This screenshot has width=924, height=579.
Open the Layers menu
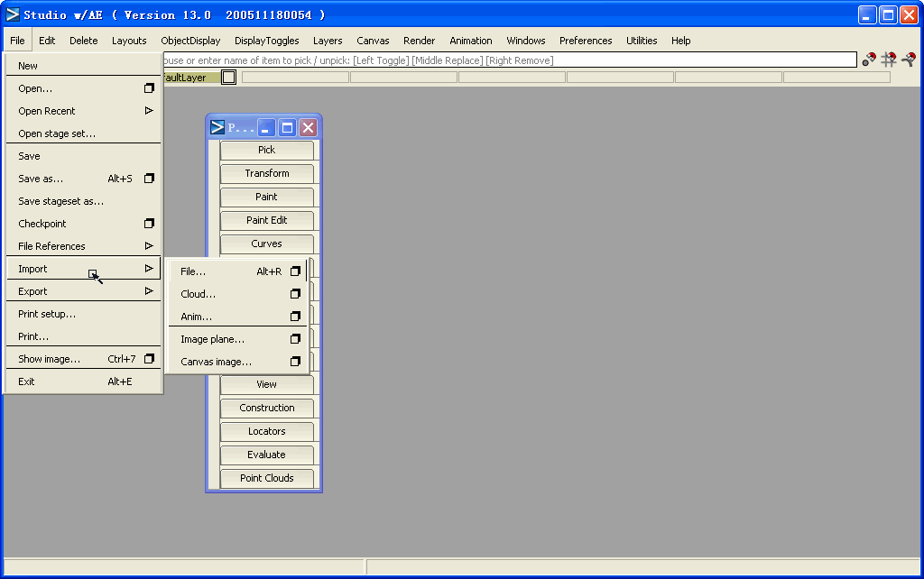click(328, 41)
